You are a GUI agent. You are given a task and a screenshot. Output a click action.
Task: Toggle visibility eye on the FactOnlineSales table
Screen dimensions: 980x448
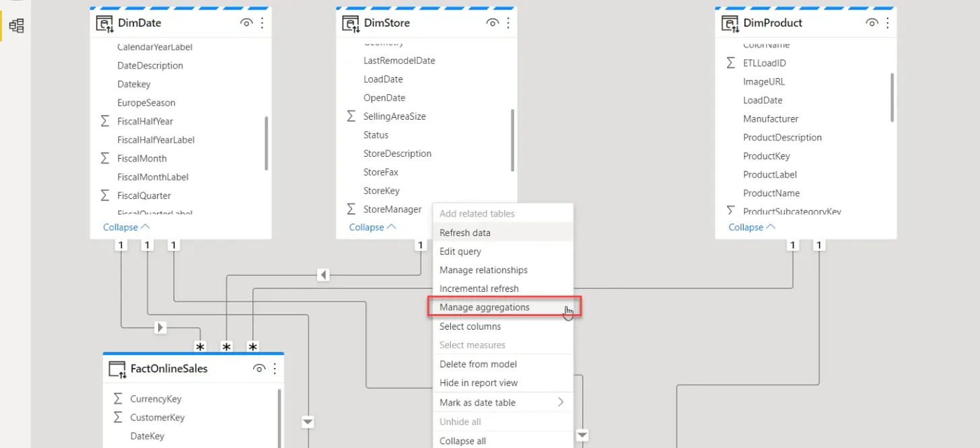click(x=259, y=368)
